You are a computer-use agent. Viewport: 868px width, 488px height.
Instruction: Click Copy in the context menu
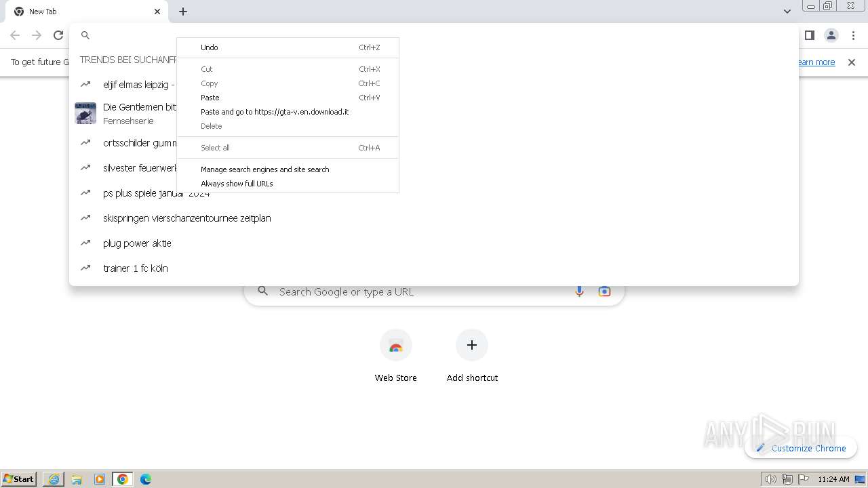tap(288, 83)
